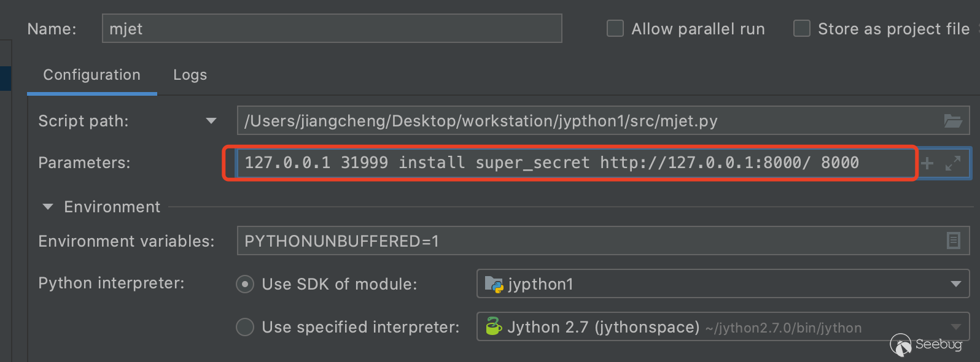
Task: Expand the Parameters field with the expand icon
Action: point(952,163)
